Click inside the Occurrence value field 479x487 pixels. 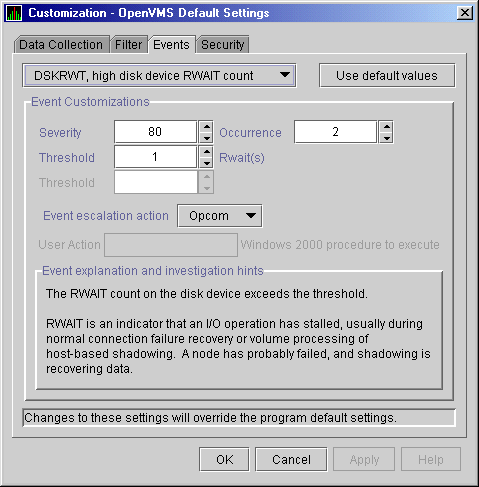[x=335, y=132]
